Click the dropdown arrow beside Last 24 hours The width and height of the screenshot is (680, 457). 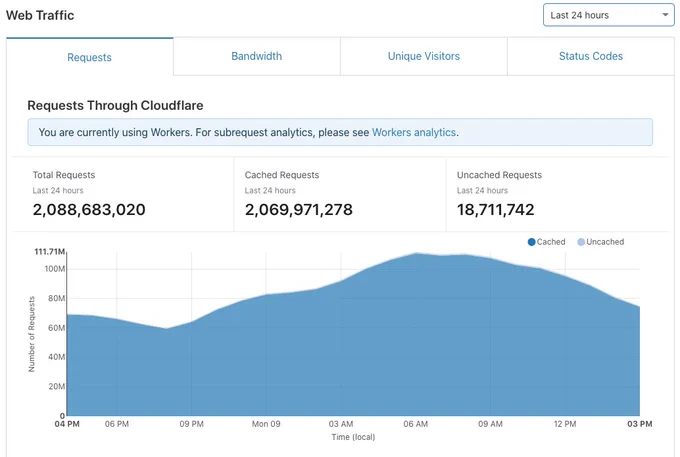click(x=665, y=15)
